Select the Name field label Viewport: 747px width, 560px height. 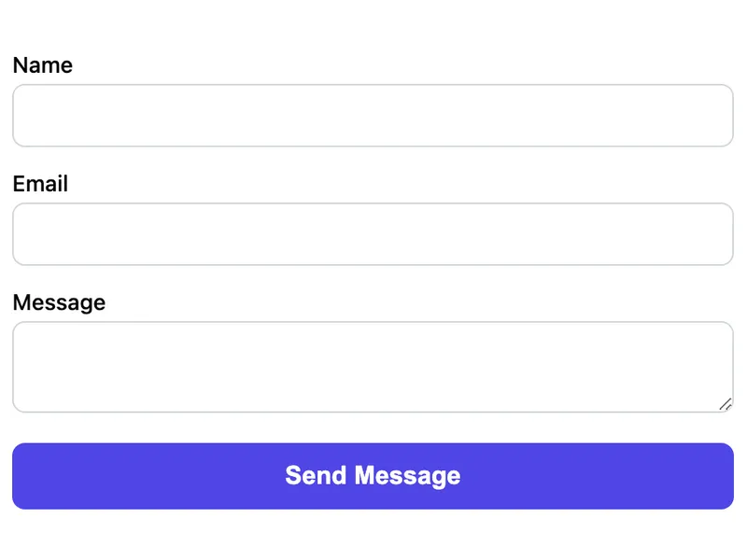(x=43, y=64)
